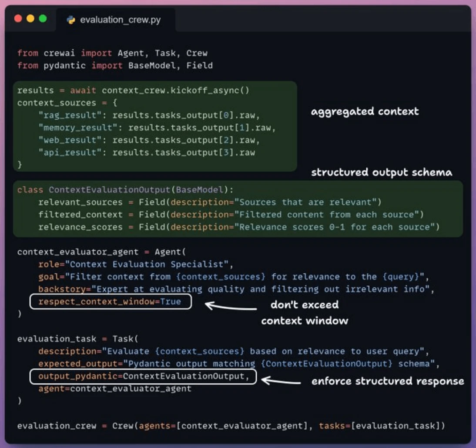Click the line 'from pydantic import BaseModel, Field'

click(x=115, y=66)
